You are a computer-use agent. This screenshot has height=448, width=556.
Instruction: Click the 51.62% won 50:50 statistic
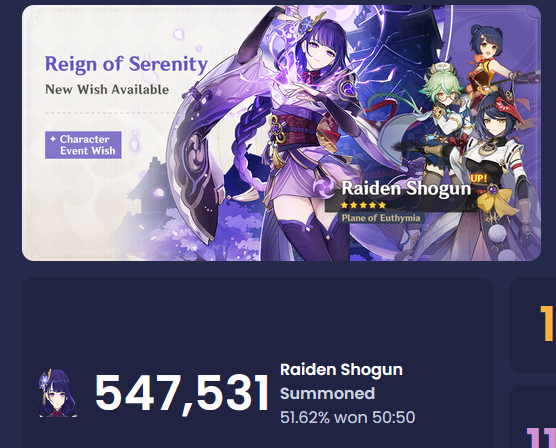[x=348, y=417]
